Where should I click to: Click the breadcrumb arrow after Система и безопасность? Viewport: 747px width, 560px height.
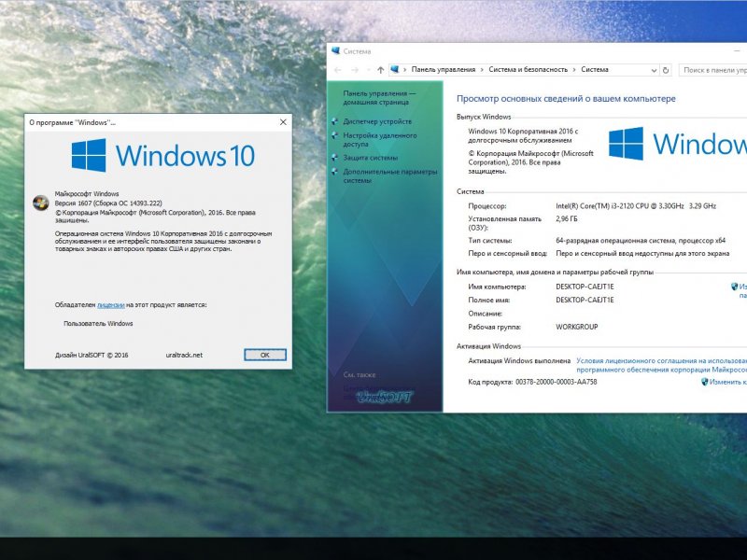[574, 69]
